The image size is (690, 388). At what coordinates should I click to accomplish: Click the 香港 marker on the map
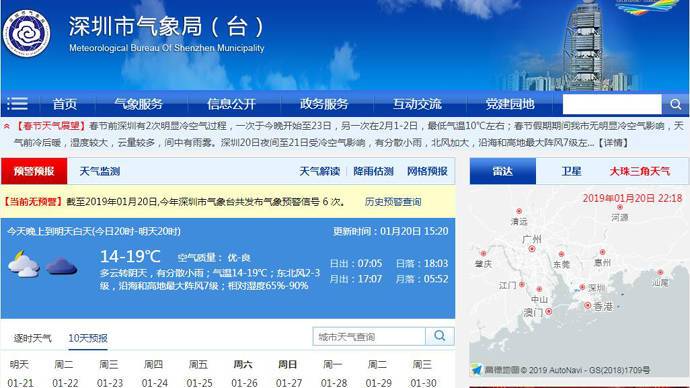coord(587,305)
